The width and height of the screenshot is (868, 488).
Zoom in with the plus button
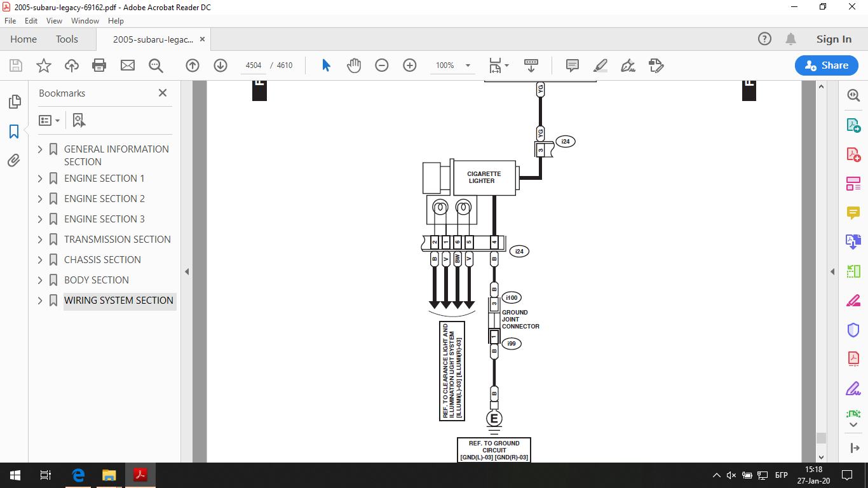point(410,65)
